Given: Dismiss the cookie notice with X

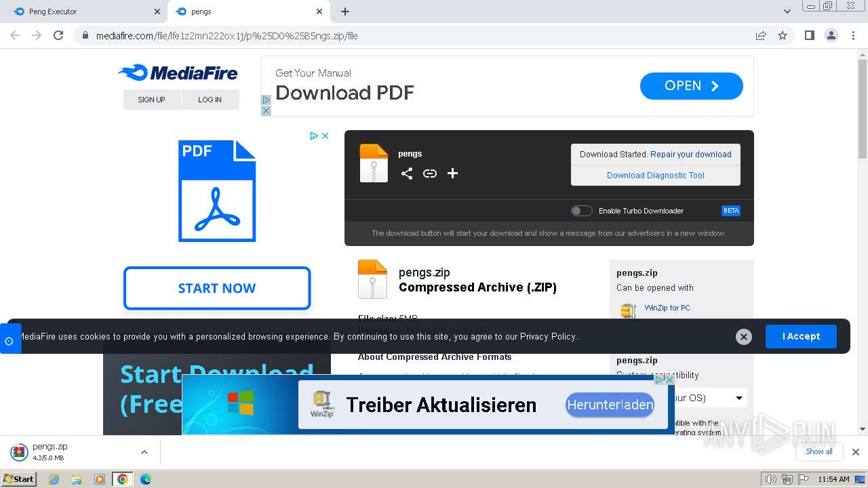Looking at the screenshot, I should tap(744, 337).
